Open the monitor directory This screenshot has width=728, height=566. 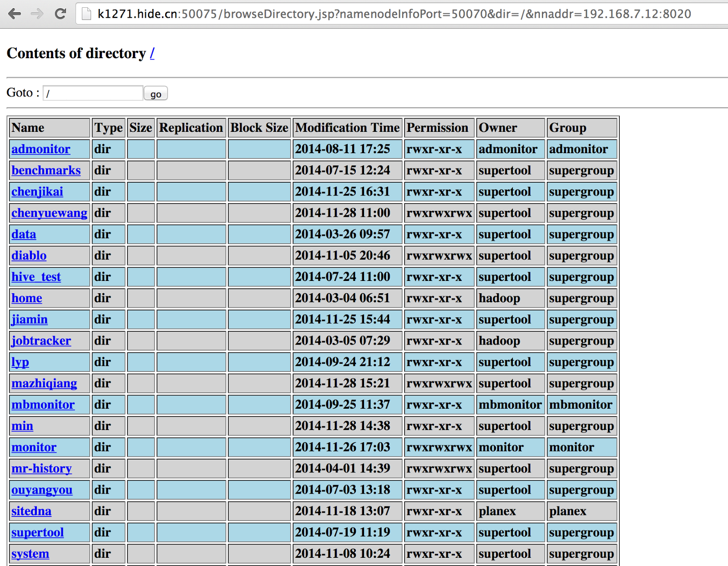(x=34, y=447)
